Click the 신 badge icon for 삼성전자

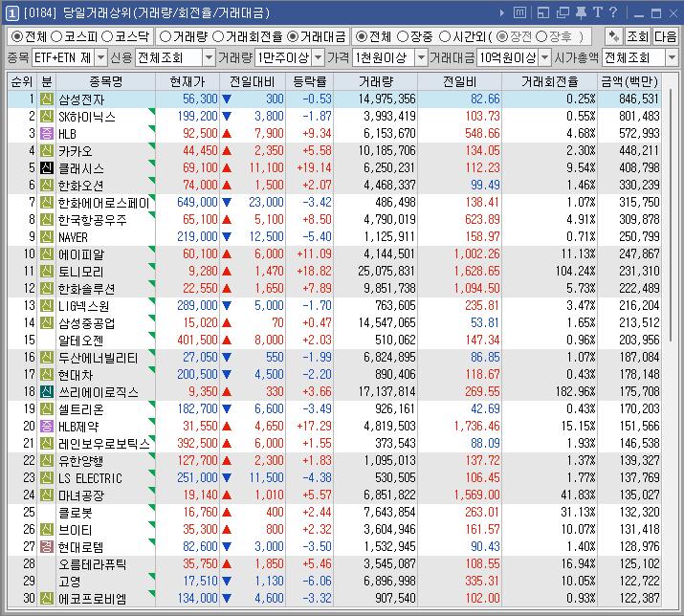47,99
